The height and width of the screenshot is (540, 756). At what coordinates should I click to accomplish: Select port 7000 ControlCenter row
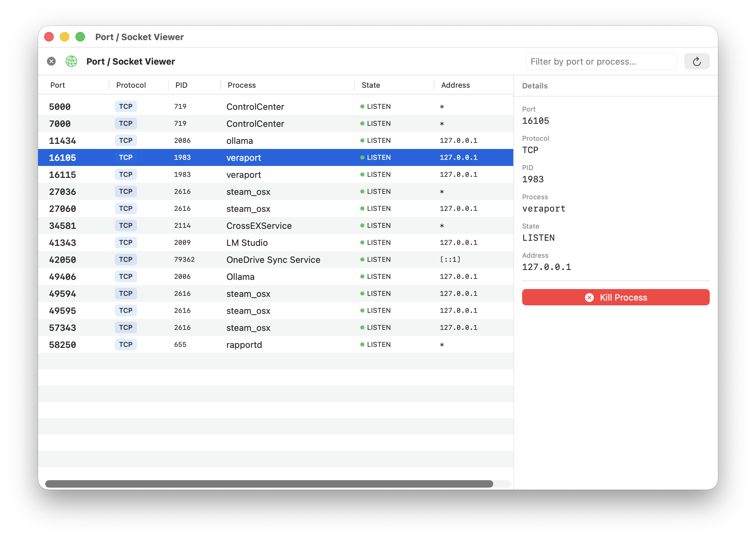(276, 123)
